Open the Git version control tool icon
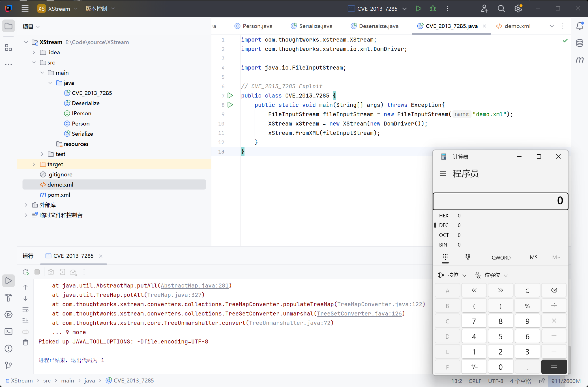Screen dimensions: 588x387 (8, 365)
